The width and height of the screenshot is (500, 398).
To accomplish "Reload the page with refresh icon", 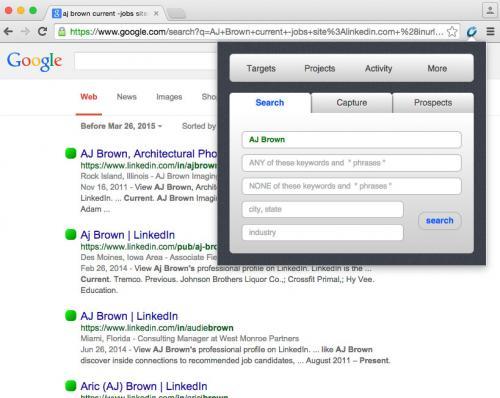I will (x=42, y=32).
